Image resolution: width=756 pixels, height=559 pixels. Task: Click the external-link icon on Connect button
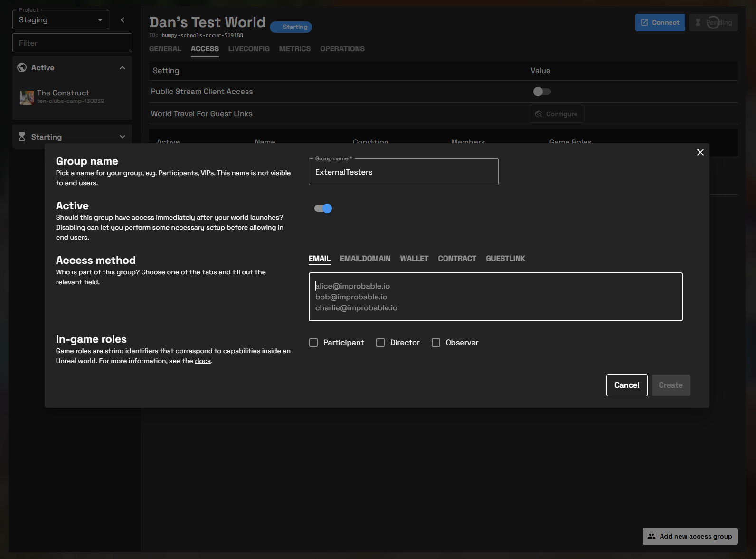pyautogui.click(x=644, y=22)
